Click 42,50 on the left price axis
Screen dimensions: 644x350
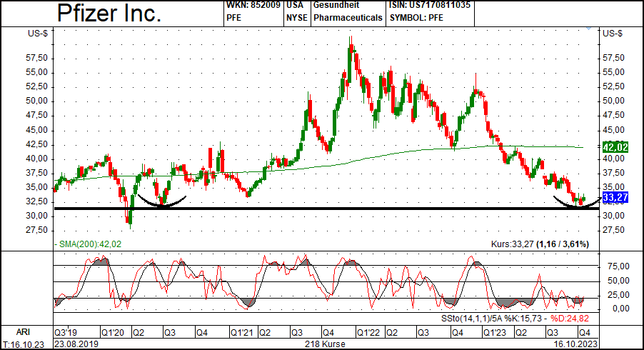(37, 144)
